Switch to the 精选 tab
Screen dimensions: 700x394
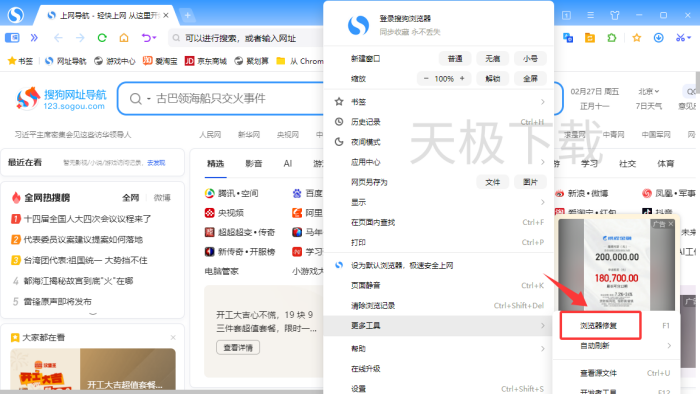pyautogui.click(x=215, y=164)
